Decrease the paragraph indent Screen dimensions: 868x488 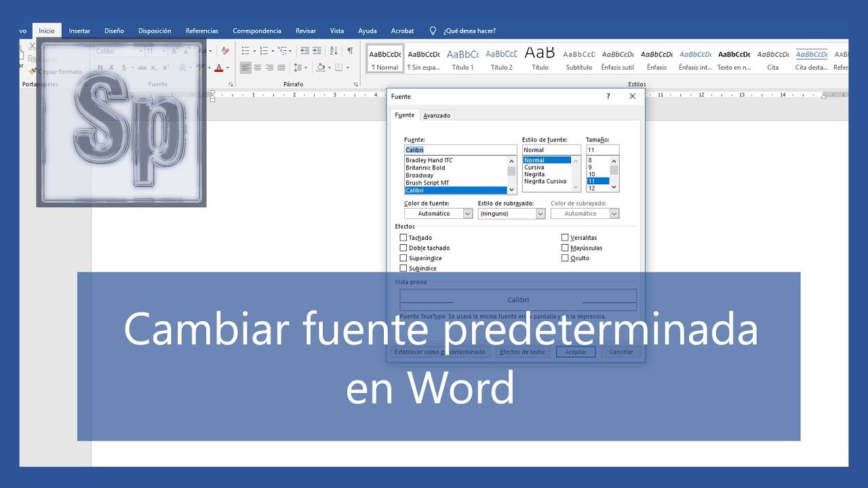point(305,51)
